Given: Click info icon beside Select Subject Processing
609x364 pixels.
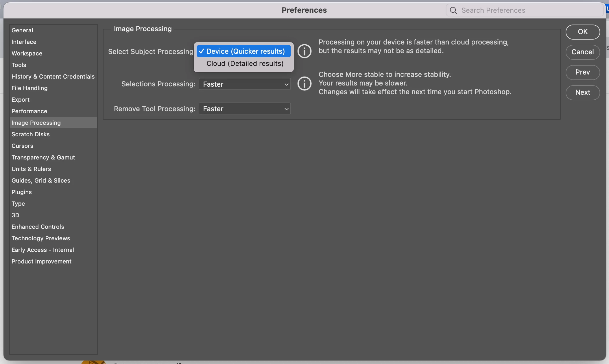Looking at the screenshot, I should 304,51.
